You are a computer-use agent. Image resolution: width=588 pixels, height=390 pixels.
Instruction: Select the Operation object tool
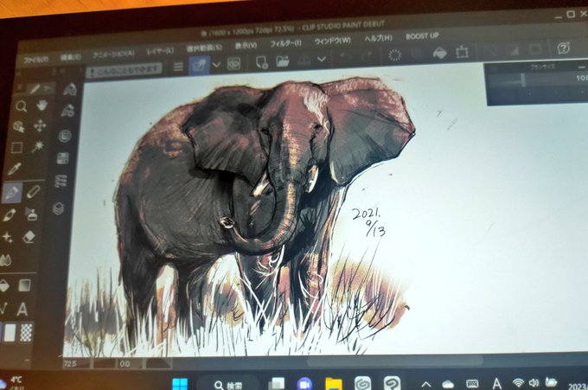(x=19, y=127)
